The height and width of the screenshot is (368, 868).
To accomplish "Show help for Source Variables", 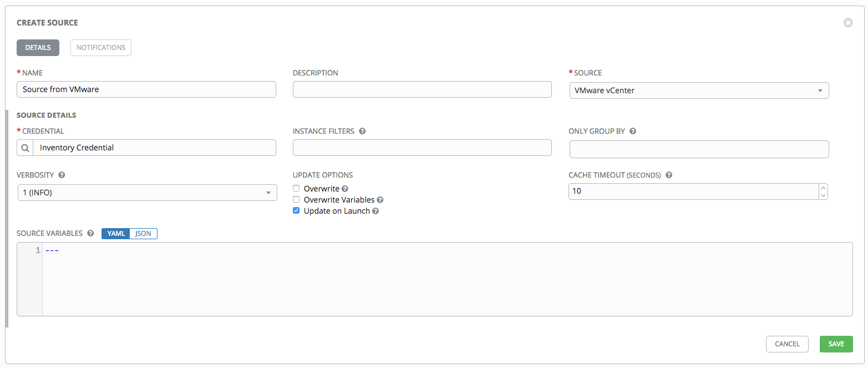I will pyautogui.click(x=90, y=234).
